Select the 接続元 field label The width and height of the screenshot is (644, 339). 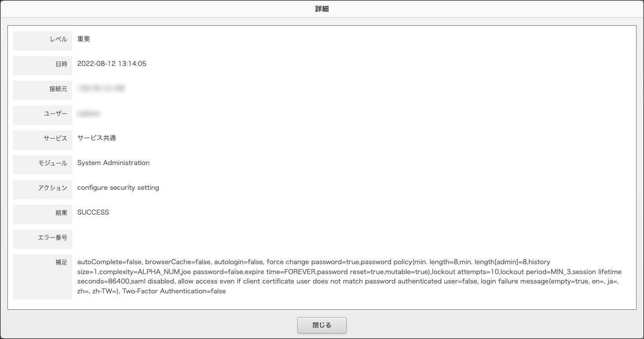tap(58, 89)
